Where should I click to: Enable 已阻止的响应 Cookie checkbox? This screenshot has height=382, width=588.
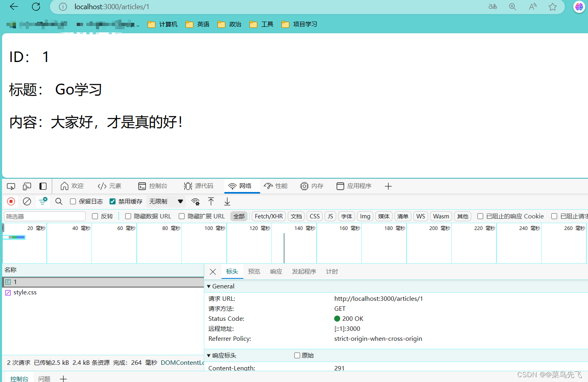[x=480, y=216]
